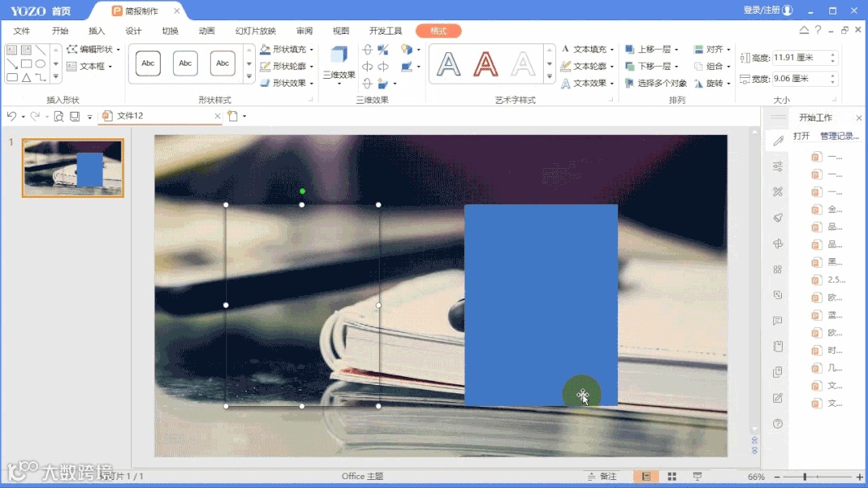Screen dimensions: 868x488
Task: Select the triangle shape tool
Action: coord(27,78)
